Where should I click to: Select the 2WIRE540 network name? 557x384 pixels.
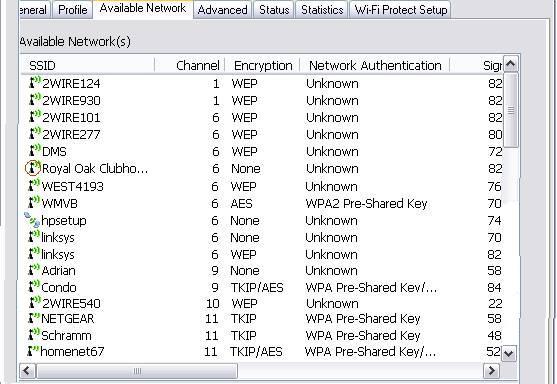[x=71, y=304]
